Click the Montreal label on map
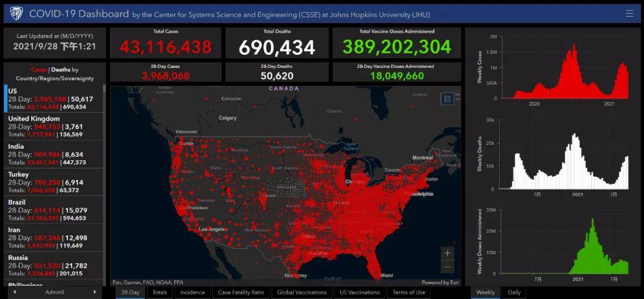Viewport: 644px width, 299px height. (x=423, y=157)
